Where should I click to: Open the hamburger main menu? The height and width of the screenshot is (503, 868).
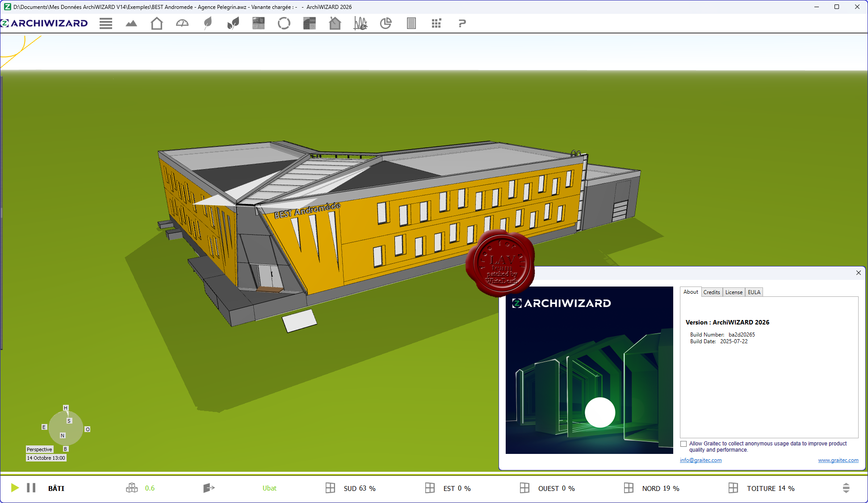pos(106,24)
